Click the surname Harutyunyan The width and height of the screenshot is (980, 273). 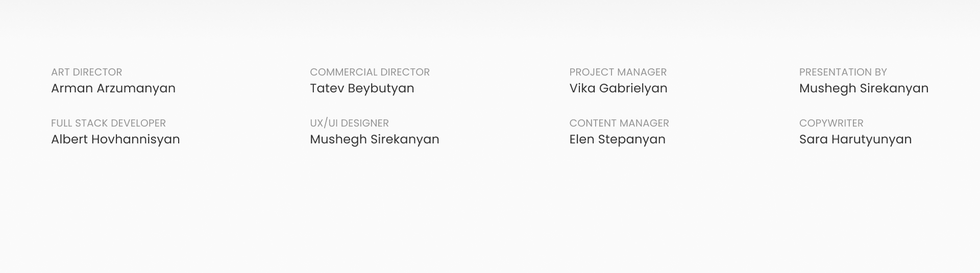tap(872, 139)
